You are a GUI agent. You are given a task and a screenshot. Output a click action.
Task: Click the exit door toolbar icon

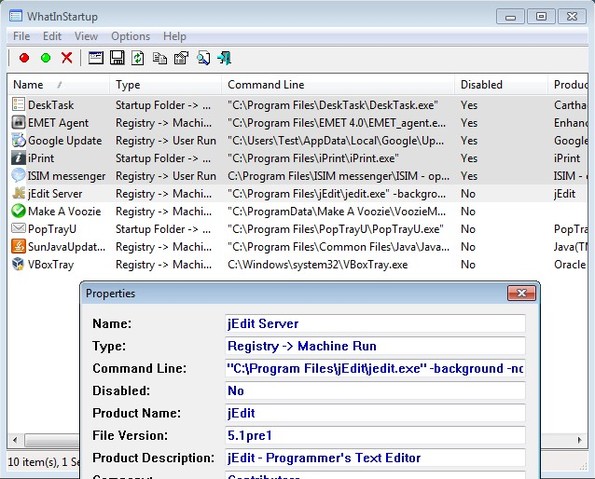224,58
